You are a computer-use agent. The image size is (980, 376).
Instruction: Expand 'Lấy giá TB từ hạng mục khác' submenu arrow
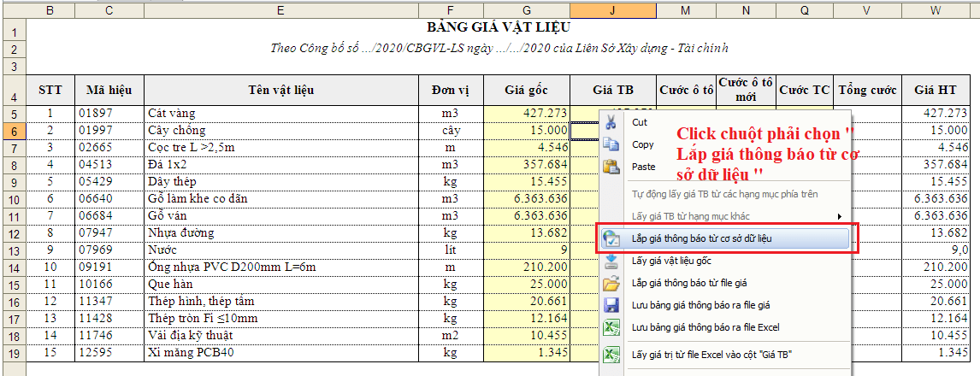(x=839, y=216)
